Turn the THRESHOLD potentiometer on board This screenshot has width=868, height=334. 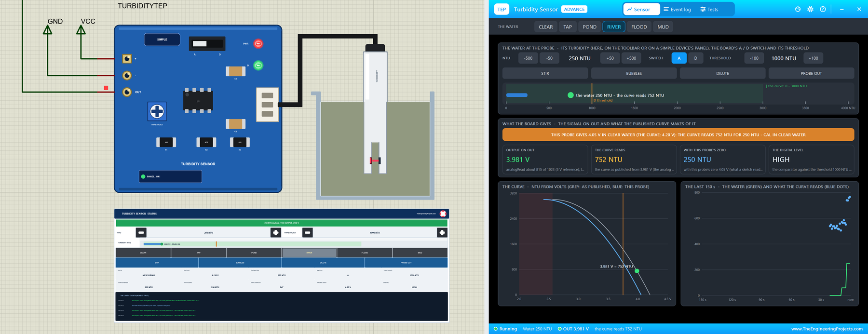pos(157,111)
